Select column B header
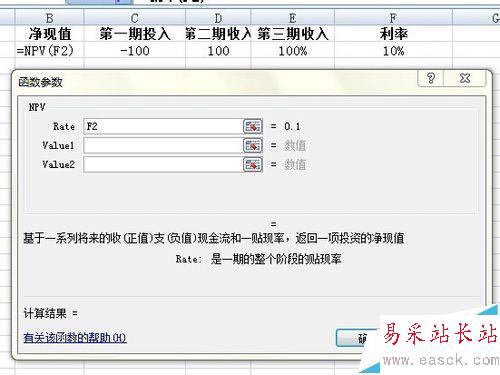Image resolution: width=500 pixels, height=375 pixels. [49, 18]
